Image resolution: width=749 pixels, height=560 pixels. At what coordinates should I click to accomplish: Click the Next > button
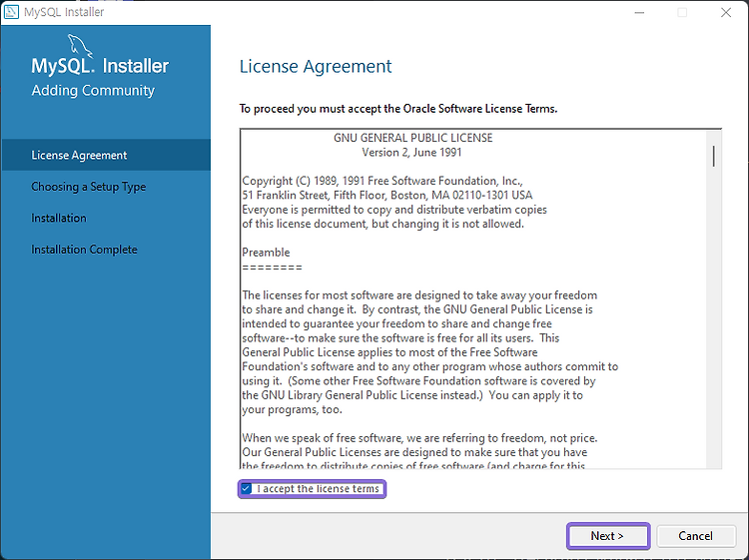click(x=607, y=536)
